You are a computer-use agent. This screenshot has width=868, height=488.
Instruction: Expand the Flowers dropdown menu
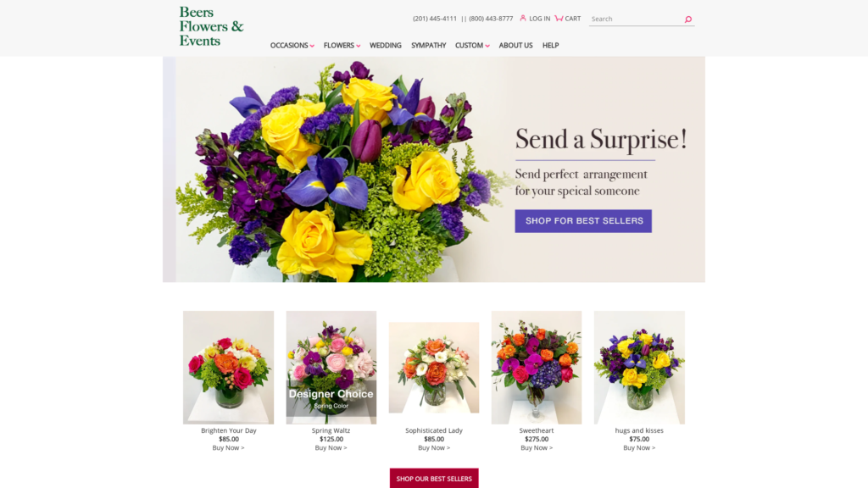point(342,46)
